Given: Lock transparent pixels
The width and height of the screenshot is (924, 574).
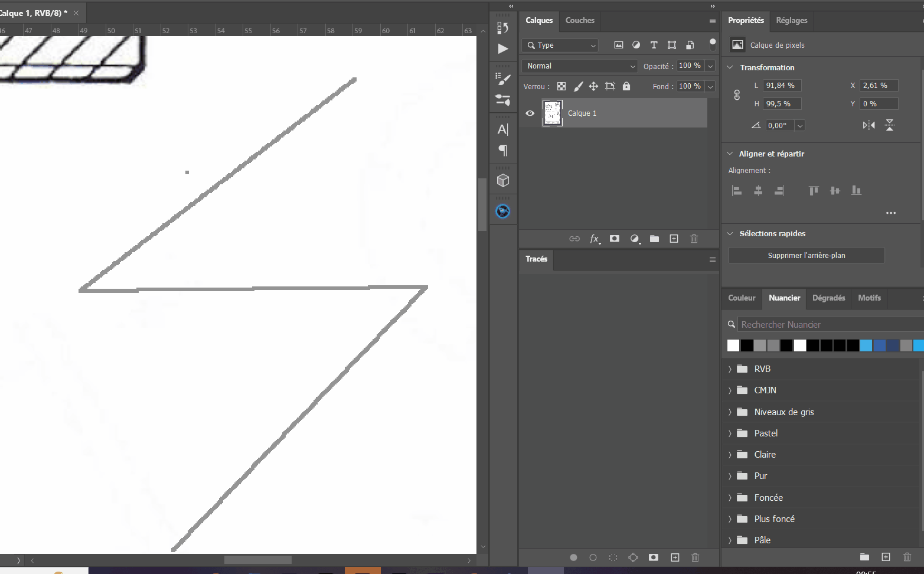Looking at the screenshot, I should tap(561, 86).
